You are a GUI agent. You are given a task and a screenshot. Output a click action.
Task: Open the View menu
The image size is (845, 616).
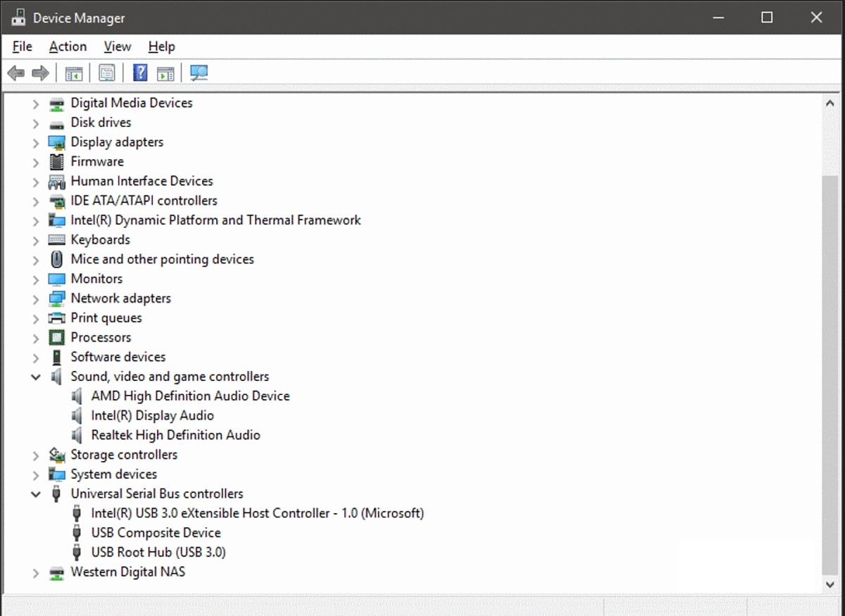[117, 46]
